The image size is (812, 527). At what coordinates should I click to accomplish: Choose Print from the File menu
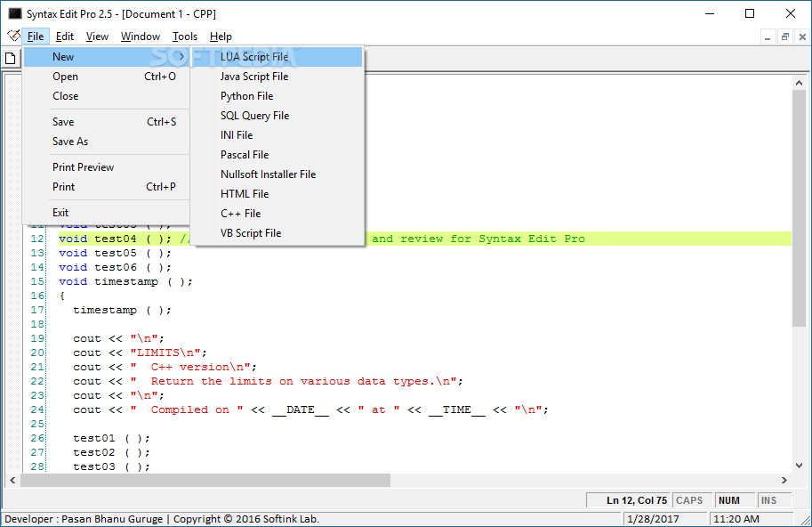[107, 187]
